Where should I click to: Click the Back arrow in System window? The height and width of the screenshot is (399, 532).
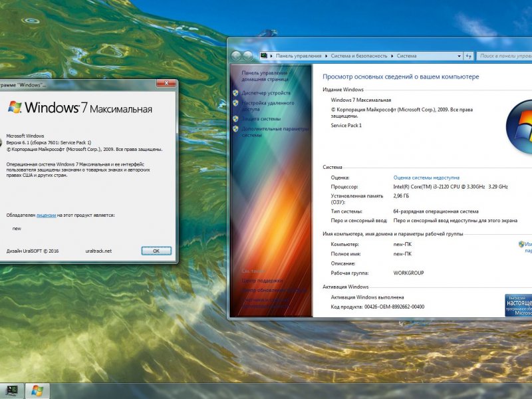click(x=236, y=56)
